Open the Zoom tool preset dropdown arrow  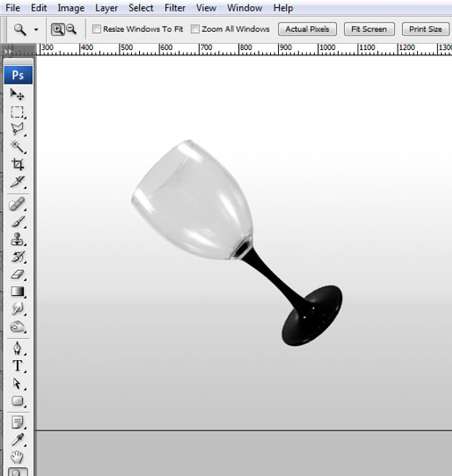[x=37, y=29]
